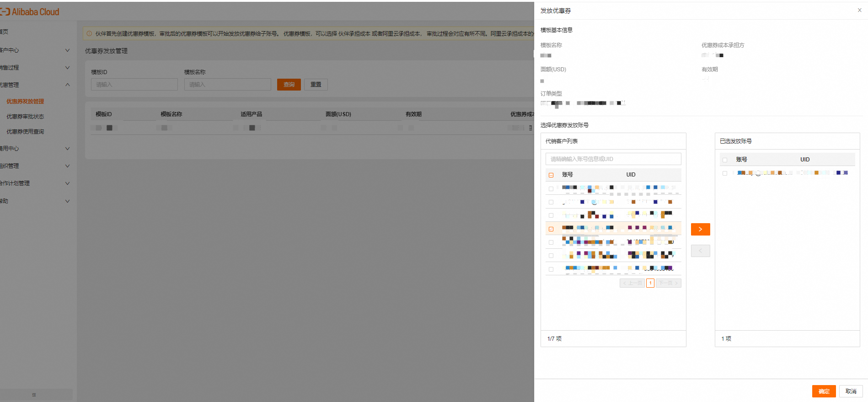Toggle select-all checkbox in 代销客户列表
This screenshot has height=402, width=868.
tap(551, 175)
